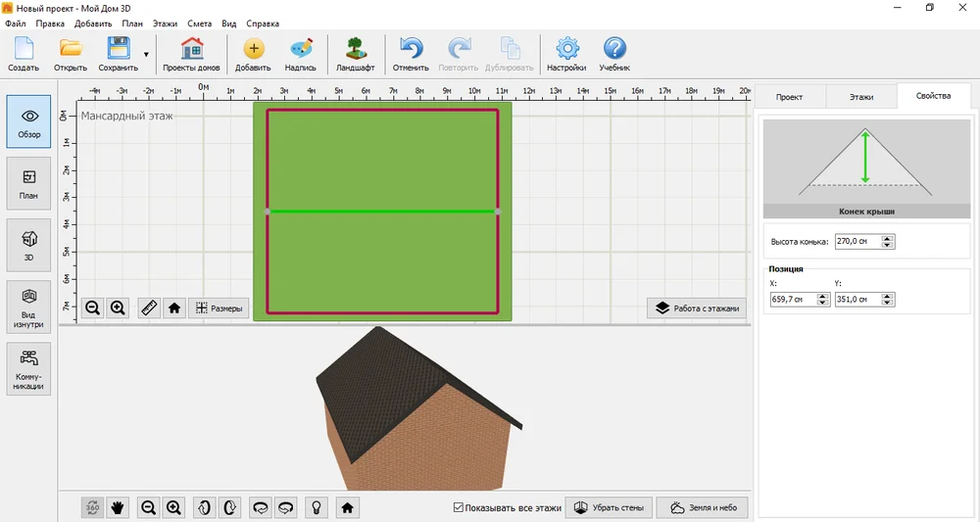Increase X position with up arrow

coord(823,296)
